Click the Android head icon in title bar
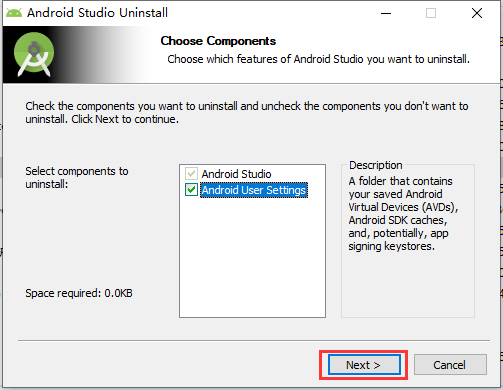 (14, 13)
